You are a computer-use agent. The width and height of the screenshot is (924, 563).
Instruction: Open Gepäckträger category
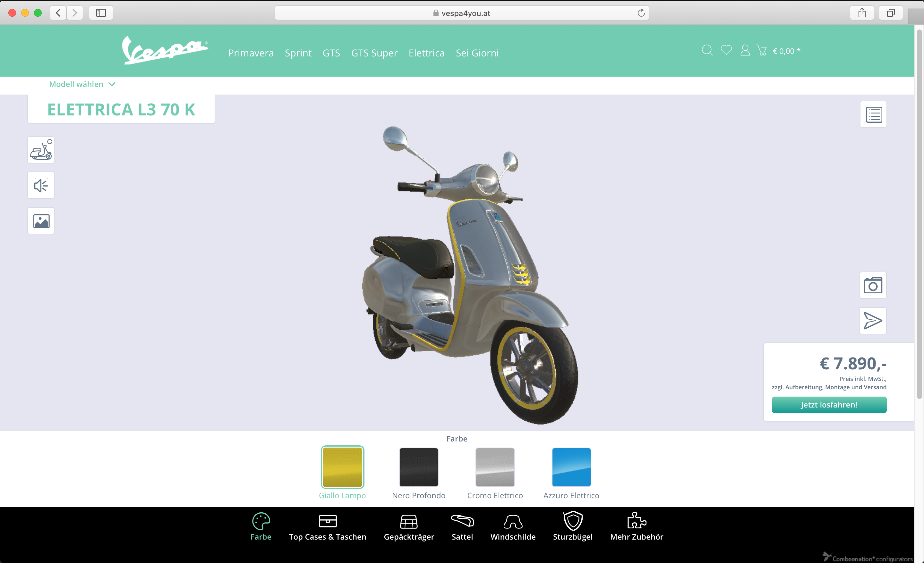(x=409, y=527)
